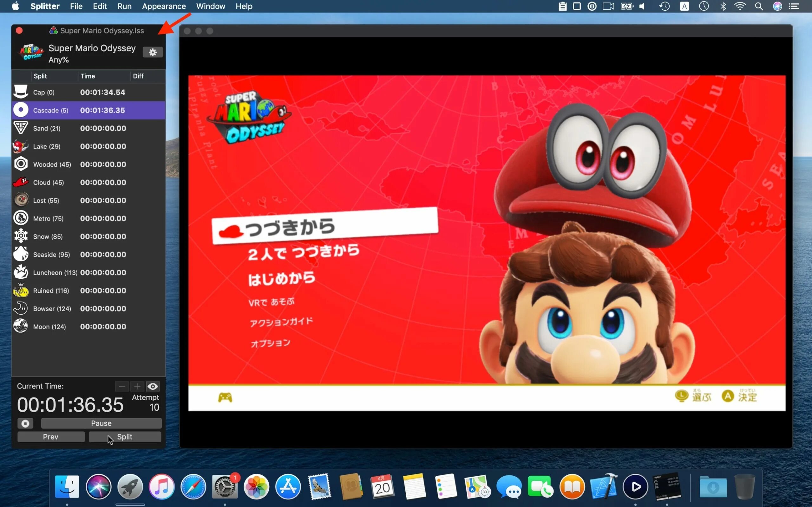
Task: Open the Run menu
Action: pos(124,6)
